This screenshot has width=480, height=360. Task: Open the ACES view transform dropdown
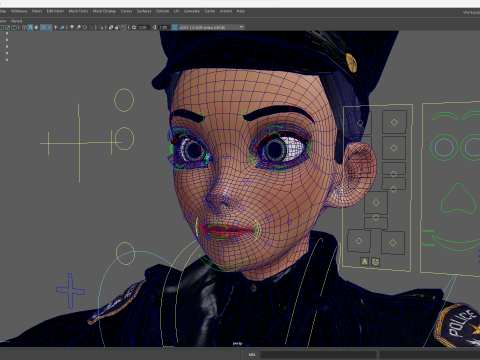point(211,27)
